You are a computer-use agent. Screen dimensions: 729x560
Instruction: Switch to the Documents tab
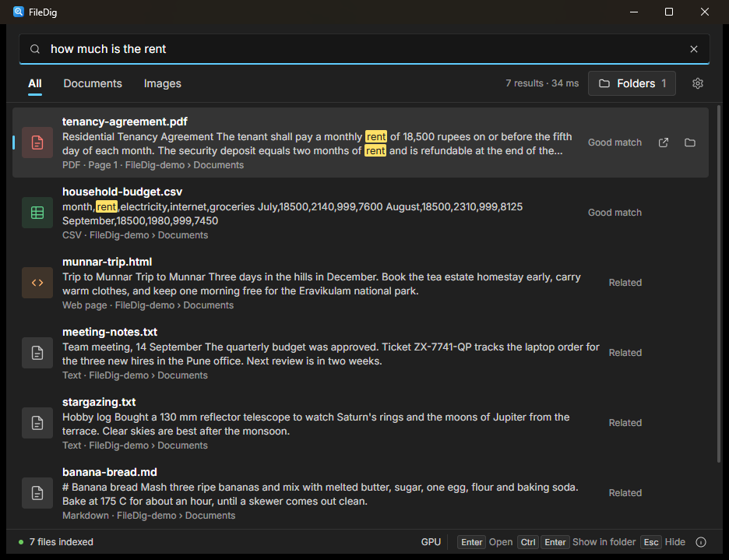(x=93, y=83)
